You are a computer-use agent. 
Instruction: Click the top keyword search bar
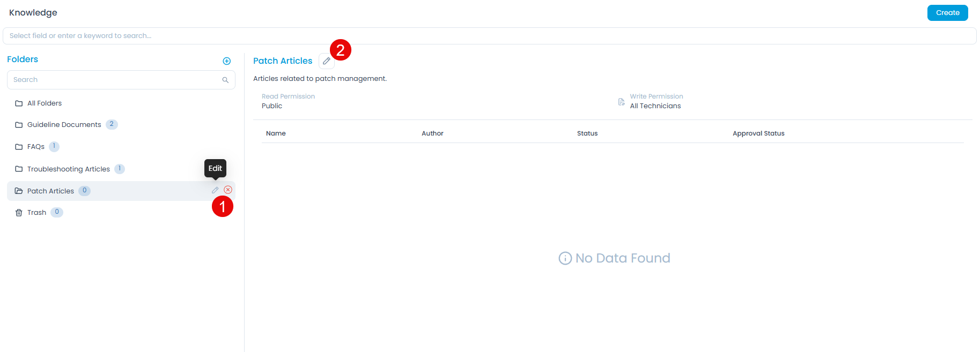click(489, 36)
